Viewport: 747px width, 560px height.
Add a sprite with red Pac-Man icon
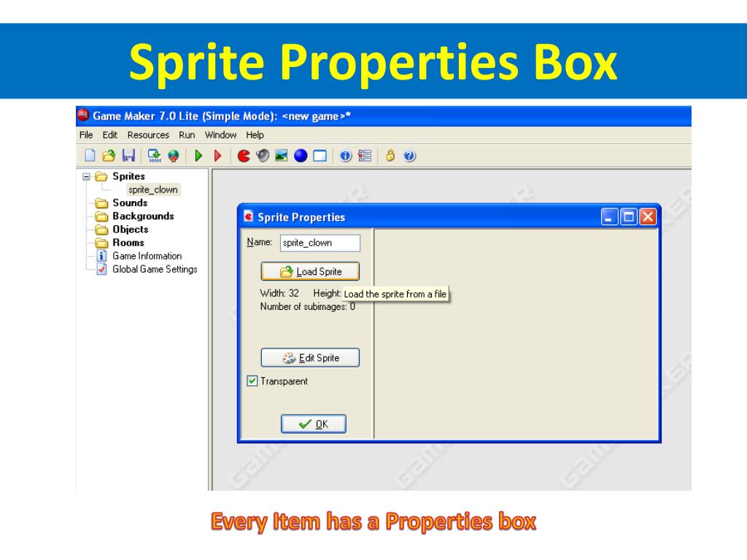click(x=244, y=155)
